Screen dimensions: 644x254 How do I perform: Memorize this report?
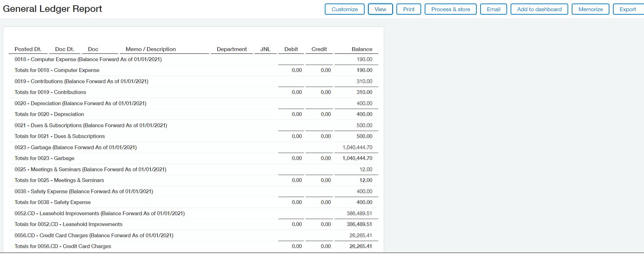coord(591,9)
